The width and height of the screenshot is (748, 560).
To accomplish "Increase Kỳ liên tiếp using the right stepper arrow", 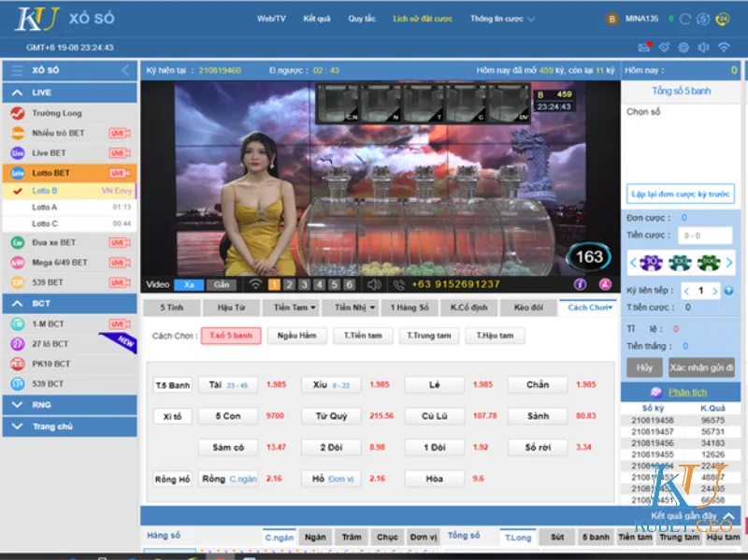I will [714, 291].
